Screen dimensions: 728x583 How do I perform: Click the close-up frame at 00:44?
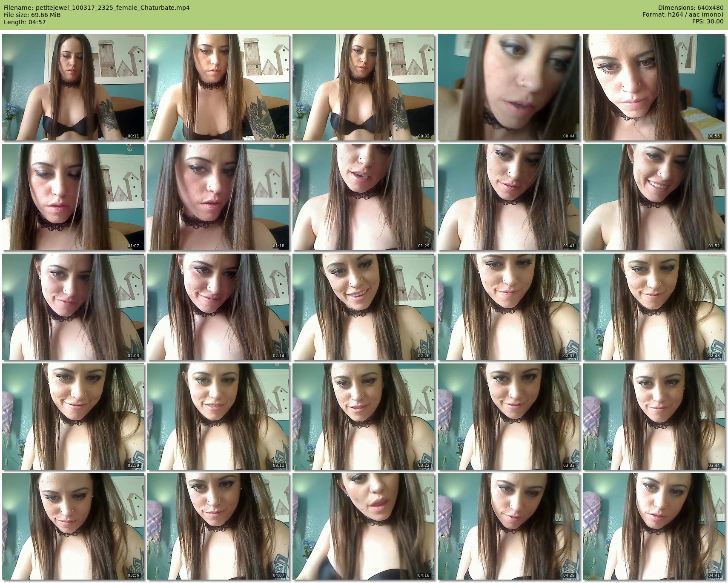509,87
